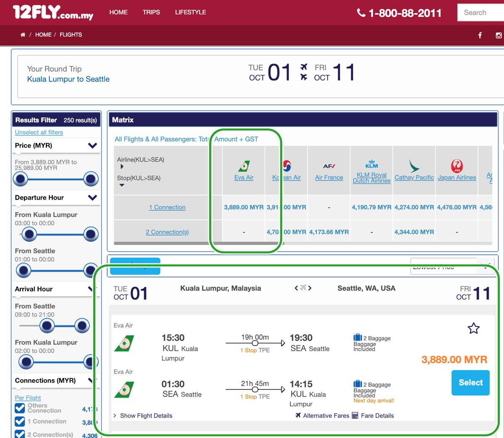Click Cathay Pacific 4,344.00 MYR matrix cell

click(x=414, y=232)
